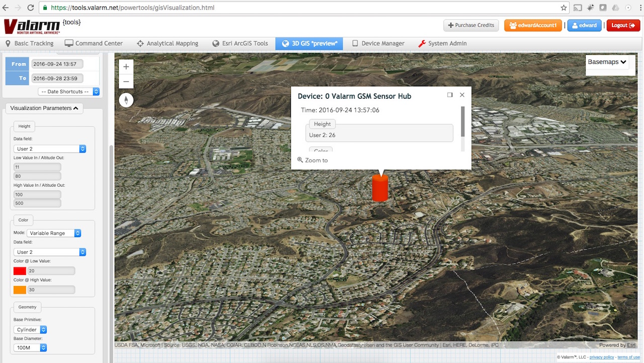The image size is (644, 363).
Task: Click the Logout button
Action: 623,25
